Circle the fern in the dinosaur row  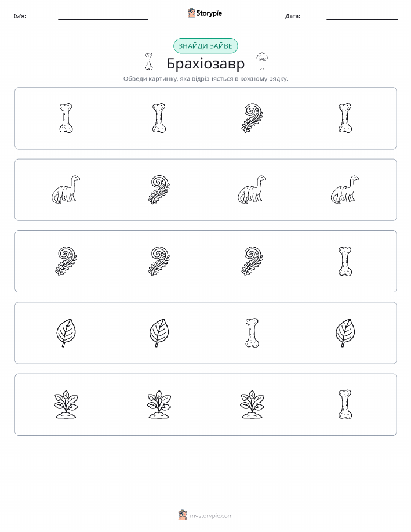[x=159, y=190]
